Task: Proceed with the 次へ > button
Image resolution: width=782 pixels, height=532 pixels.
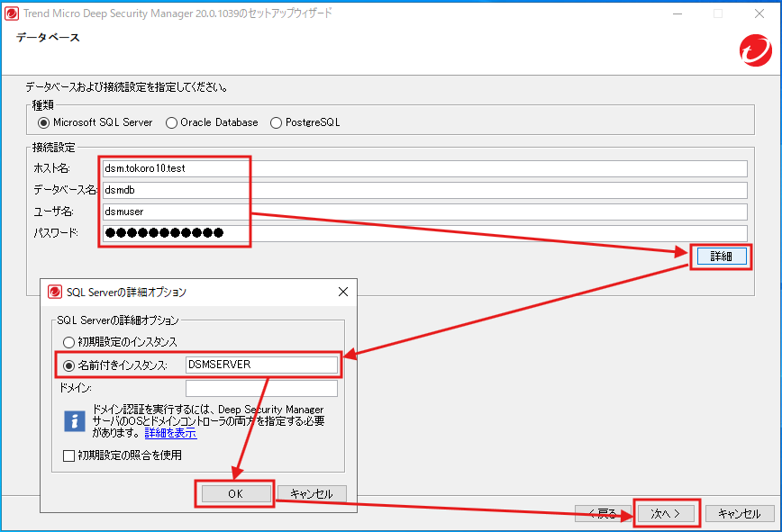Action: (665, 514)
